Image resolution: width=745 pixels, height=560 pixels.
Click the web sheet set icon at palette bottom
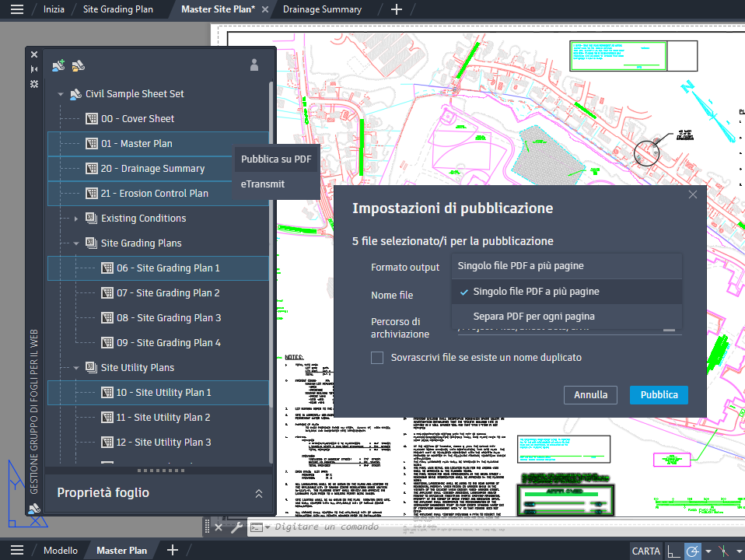34,509
